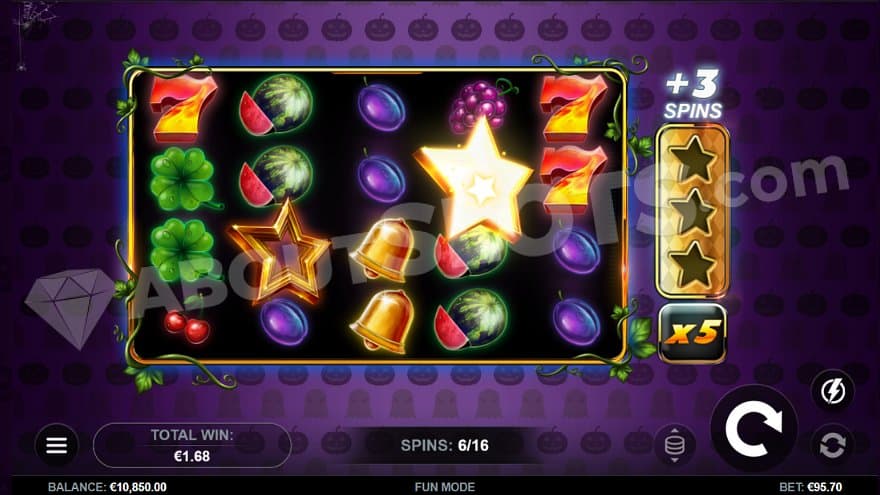Open the hamburger menu

pyautogui.click(x=57, y=446)
